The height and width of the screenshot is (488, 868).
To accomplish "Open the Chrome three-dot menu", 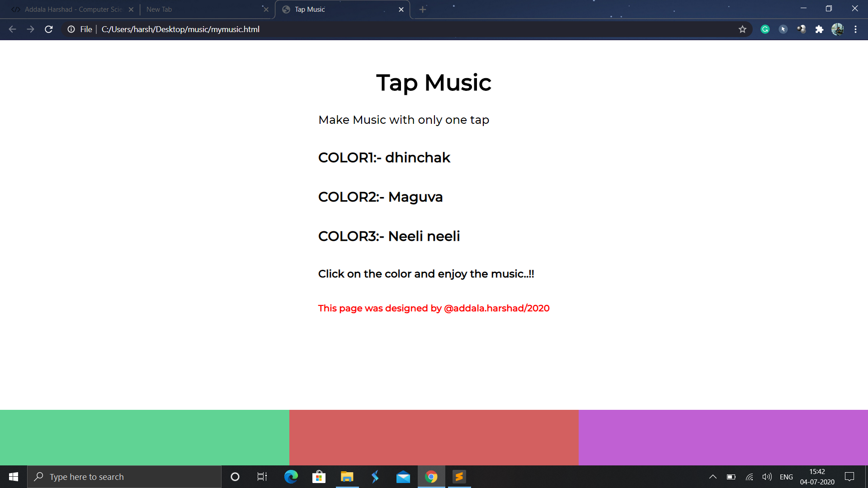I will [855, 29].
